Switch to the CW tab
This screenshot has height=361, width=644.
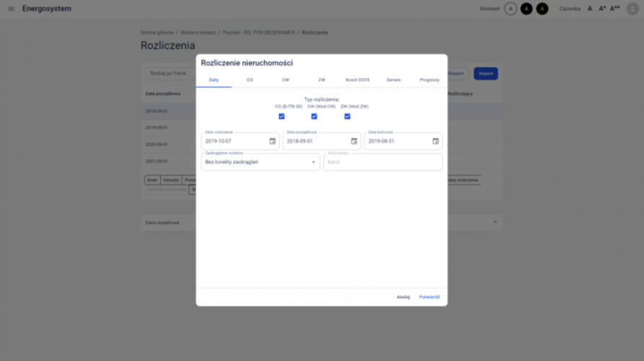tap(286, 79)
